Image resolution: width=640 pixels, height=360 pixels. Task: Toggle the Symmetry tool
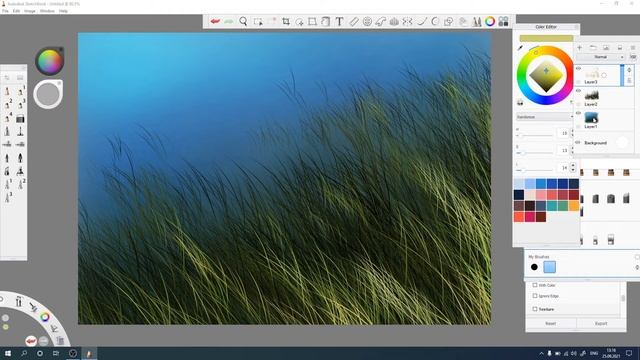(x=407, y=21)
